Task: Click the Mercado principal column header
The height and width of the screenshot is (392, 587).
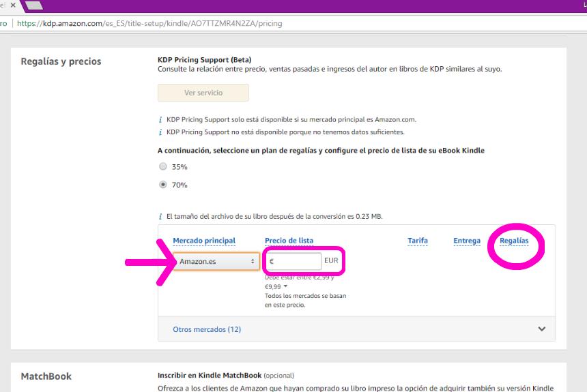Action: tap(204, 241)
